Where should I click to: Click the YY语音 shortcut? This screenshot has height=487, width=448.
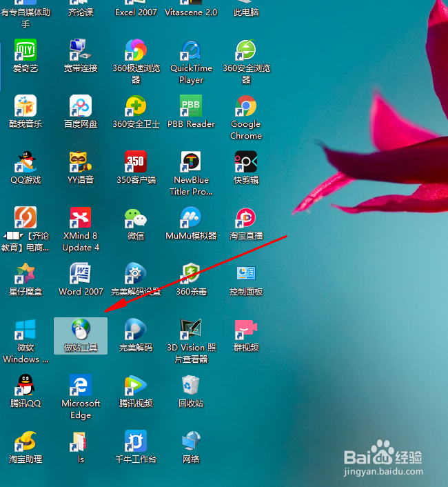[x=81, y=161]
